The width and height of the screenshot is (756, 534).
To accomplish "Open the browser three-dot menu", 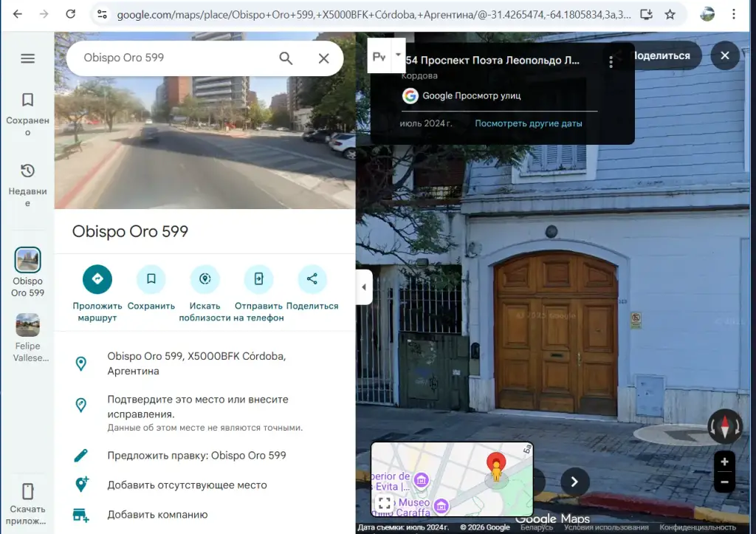I will pyautogui.click(x=733, y=14).
